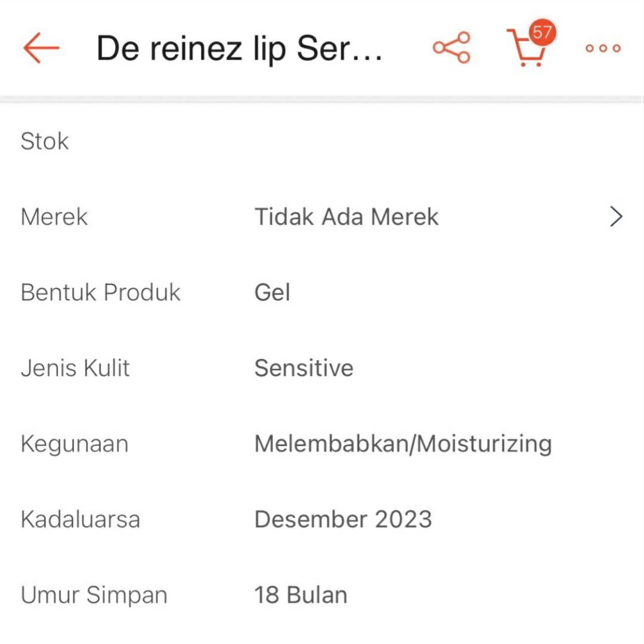Tap the share network nodes icon
The height and width of the screenshot is (644, 644).
click(451, 48)
